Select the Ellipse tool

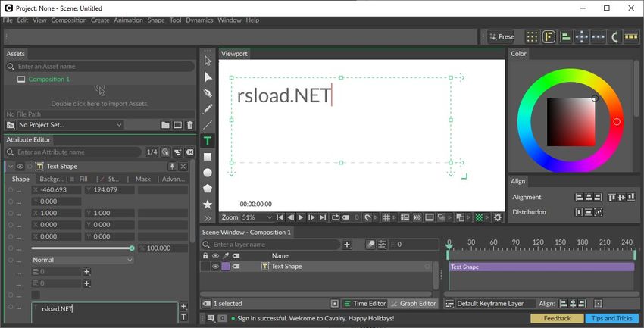[208, 173]
